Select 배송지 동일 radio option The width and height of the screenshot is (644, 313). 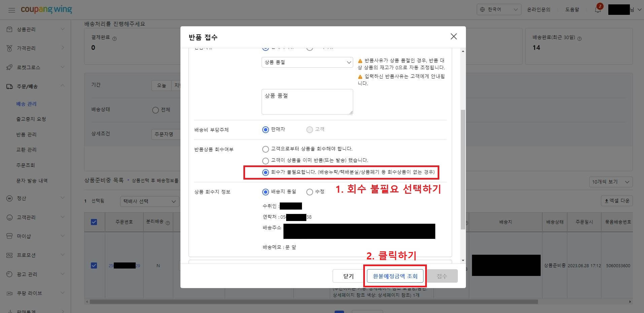266,192
